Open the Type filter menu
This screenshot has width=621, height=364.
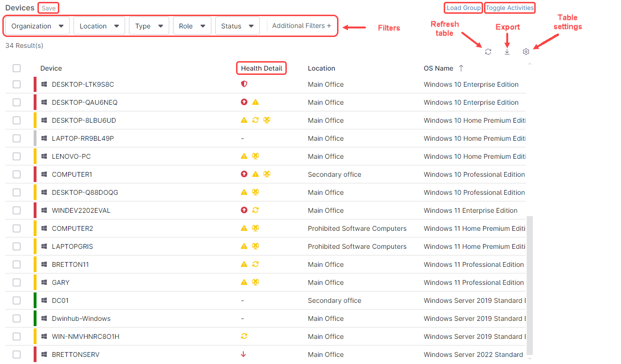(x=148, y=26)
